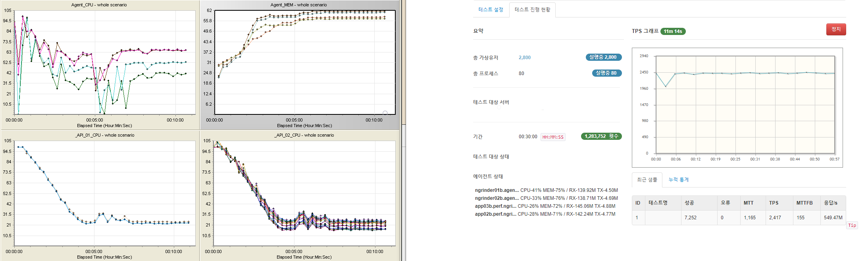
Task: Switch to the 누적 통계 tab
Action: point(678,180)
